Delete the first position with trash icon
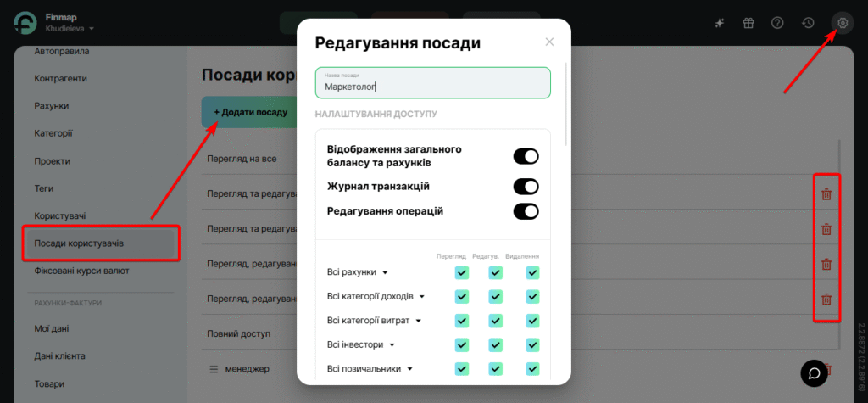868x403 pixels. pos(826,194)
